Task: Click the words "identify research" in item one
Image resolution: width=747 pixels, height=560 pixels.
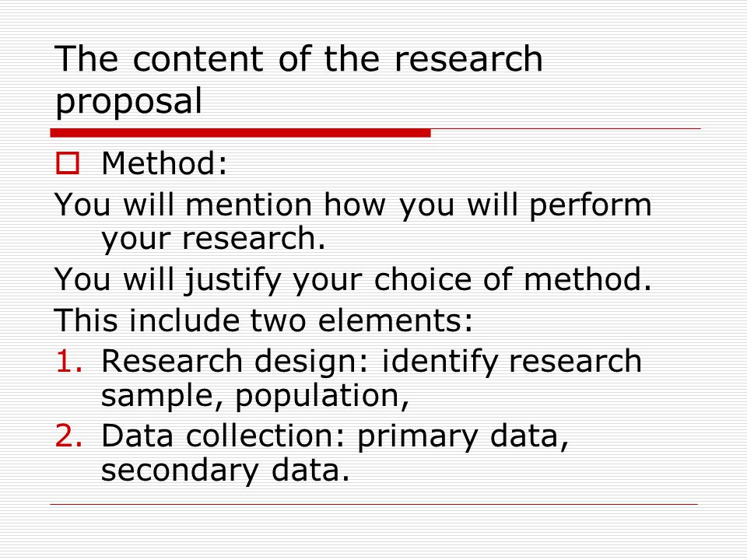Action: (x=512, y=362)
